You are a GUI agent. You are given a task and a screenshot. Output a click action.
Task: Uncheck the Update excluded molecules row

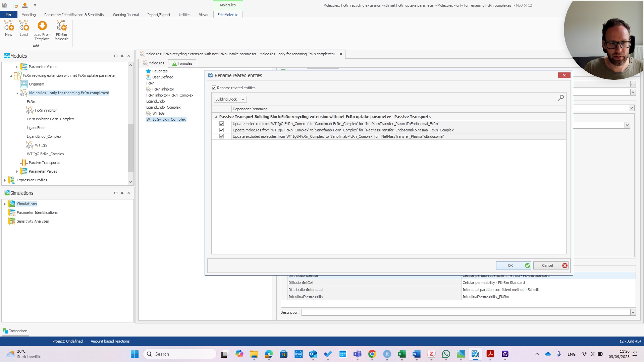click(221, 136)
